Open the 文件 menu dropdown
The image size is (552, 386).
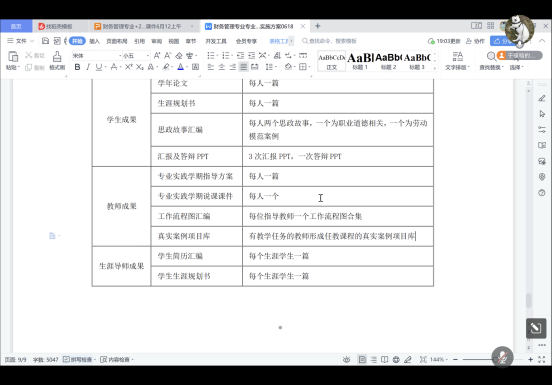21,41
